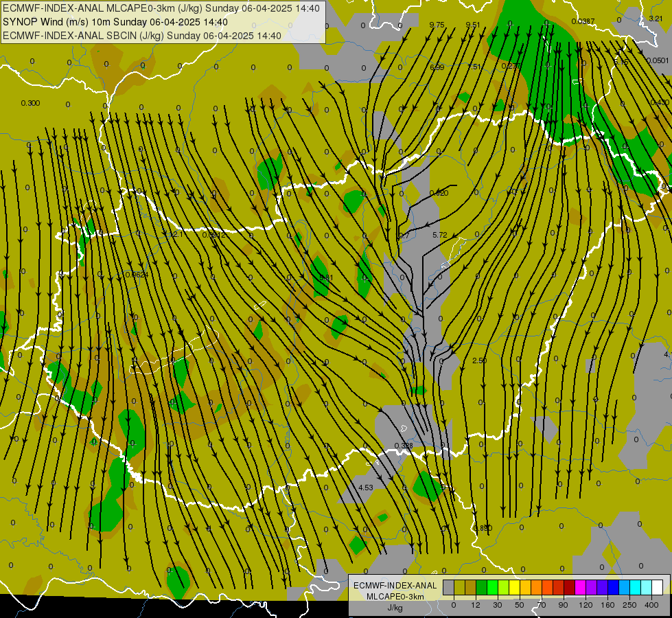Choose the cyan legend swatch
Image resolution: width=672 pixels, height=618 pixels.
[635, 587]
